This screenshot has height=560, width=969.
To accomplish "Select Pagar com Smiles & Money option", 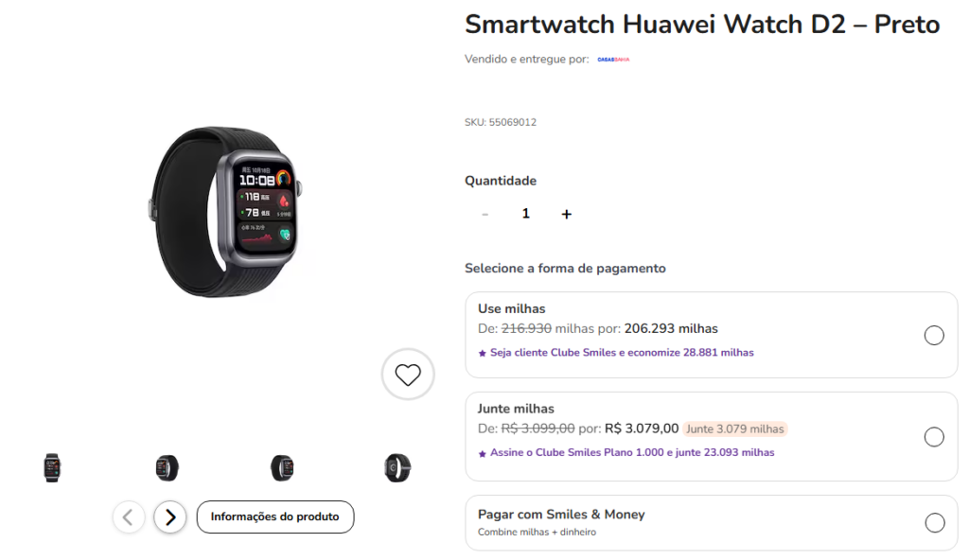I will point(934,523).
